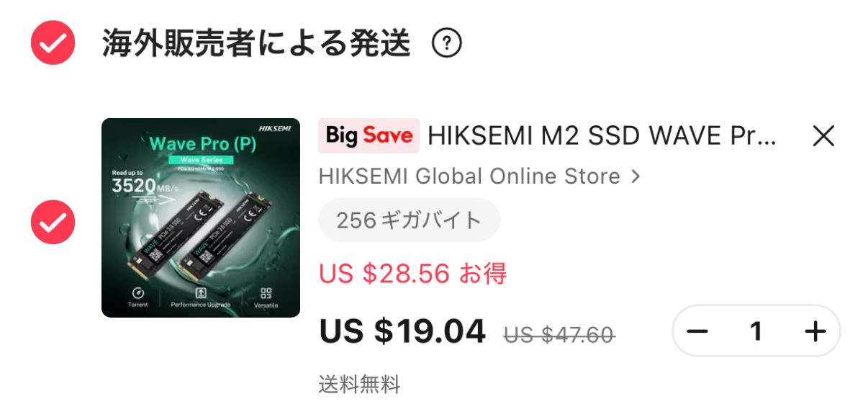Uncheck the HIKSEMI SSD item checkbox
This screenshot has height=417, width=868.
(53, 222)
